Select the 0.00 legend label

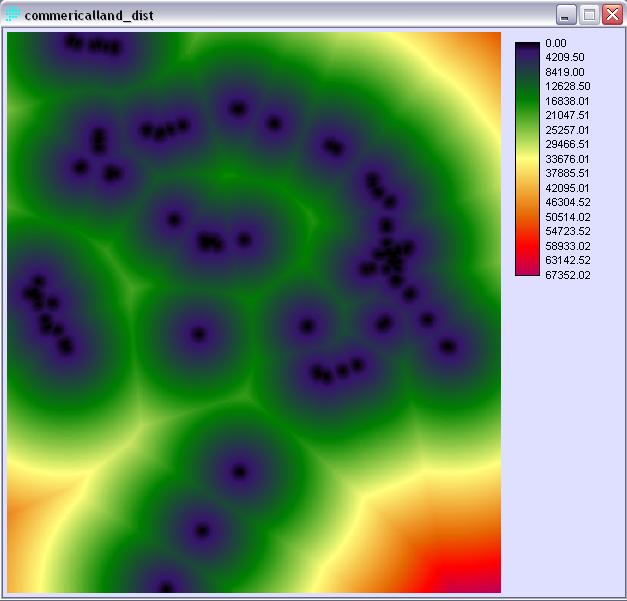[556, 43]
